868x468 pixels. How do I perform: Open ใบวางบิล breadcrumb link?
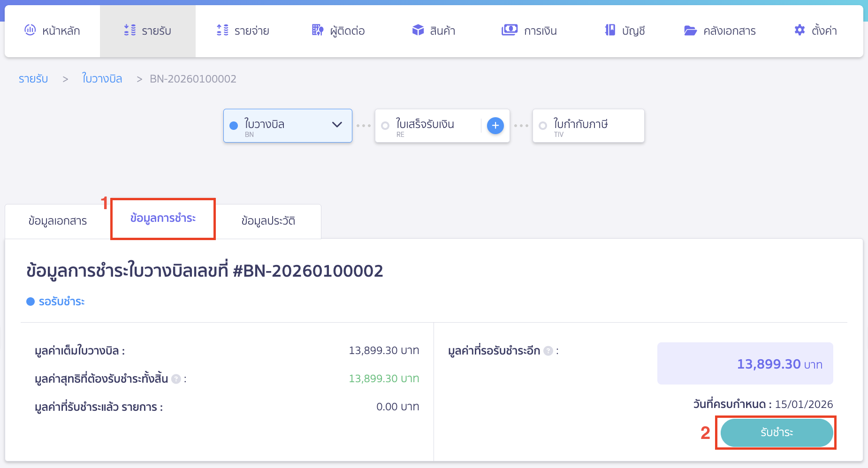102,78
